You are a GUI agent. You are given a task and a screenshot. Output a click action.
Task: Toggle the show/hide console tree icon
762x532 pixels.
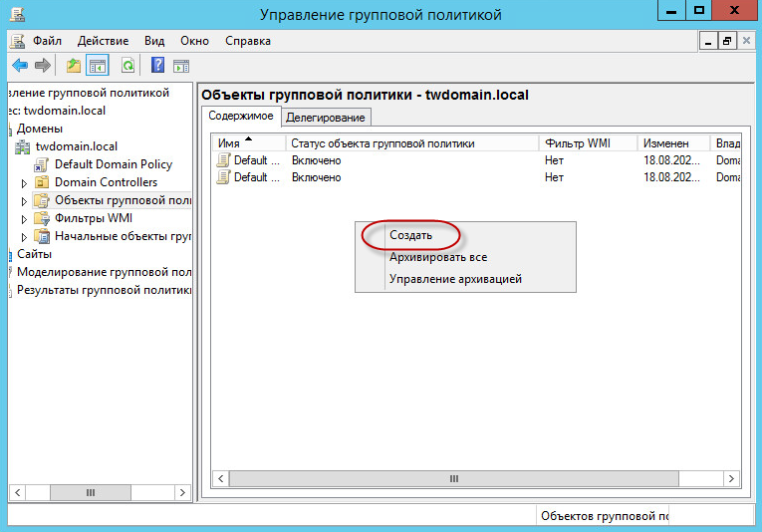coord(98,66)
